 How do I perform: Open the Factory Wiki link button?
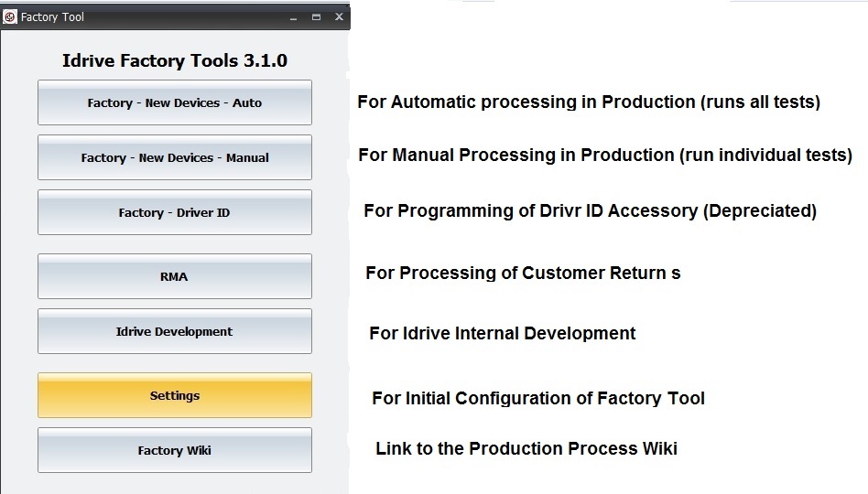point(174,450)
